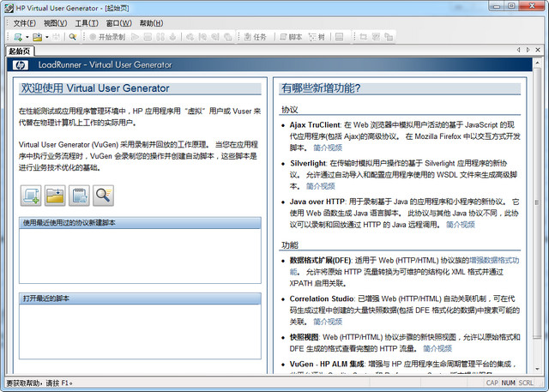The height and width of the screenshot is (392, 549).
Task: Expand the dropdown arrow next to Open folder icon
Action: [46, 37]
